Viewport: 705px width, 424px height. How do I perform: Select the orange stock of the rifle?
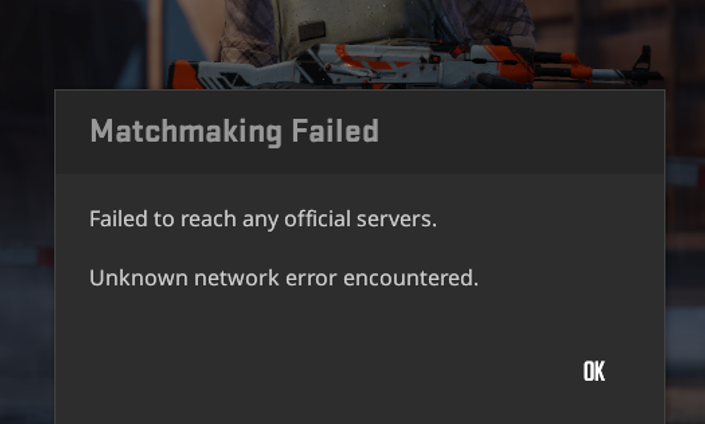pyautogui.click(x=183, y=75)
